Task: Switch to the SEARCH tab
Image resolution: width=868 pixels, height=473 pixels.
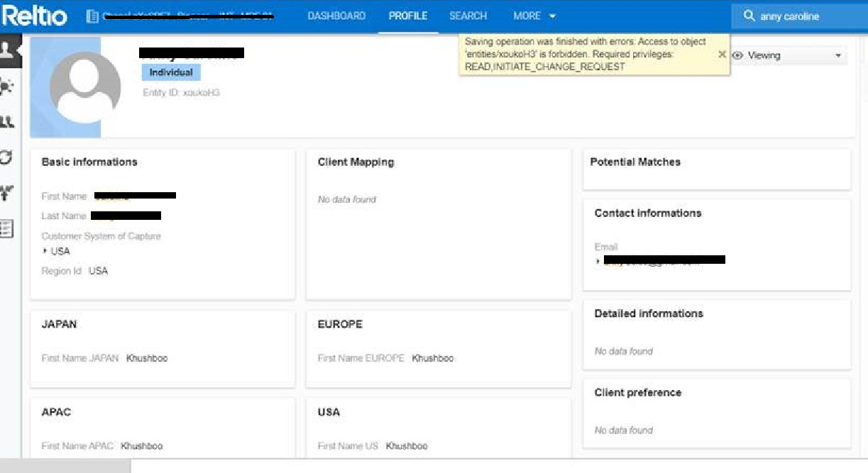Action: (468, 16)
